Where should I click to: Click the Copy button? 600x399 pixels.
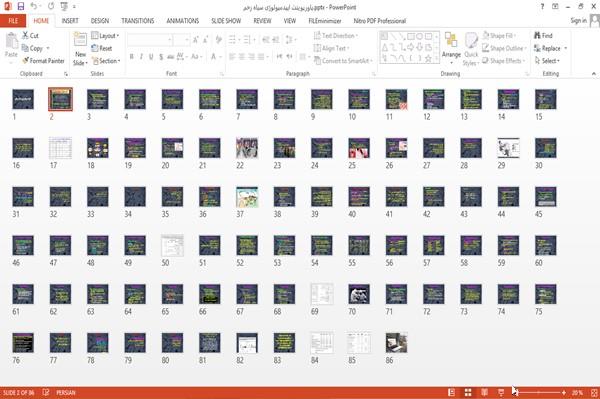pos(32,48)
